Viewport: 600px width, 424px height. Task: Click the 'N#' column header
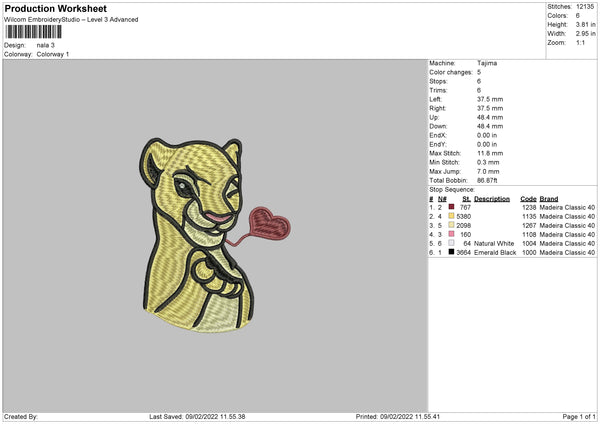(x=442, y=199)
